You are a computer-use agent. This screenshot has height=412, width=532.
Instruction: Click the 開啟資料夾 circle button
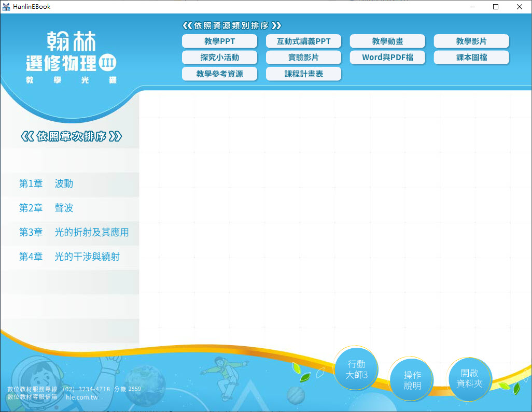[469, 378]
